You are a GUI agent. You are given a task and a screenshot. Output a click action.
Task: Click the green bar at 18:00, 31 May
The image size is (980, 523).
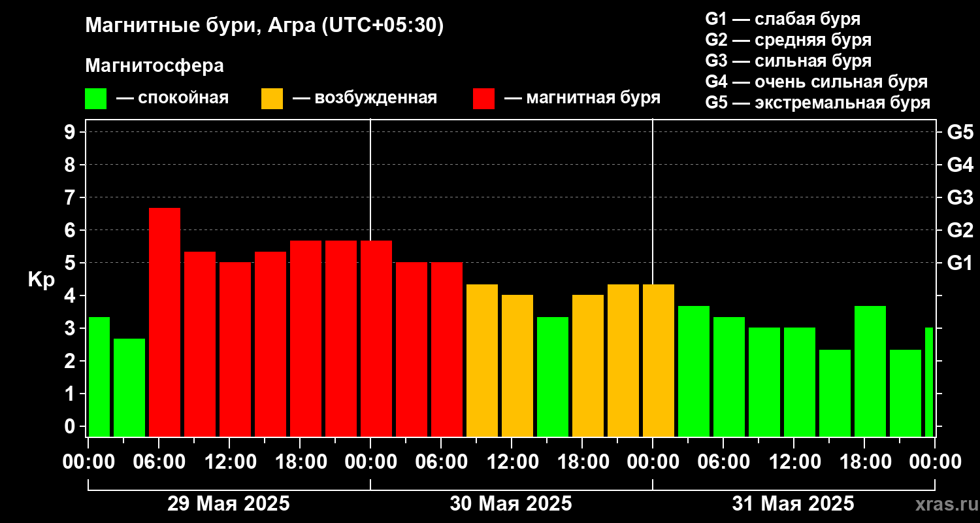click(870, 371)
